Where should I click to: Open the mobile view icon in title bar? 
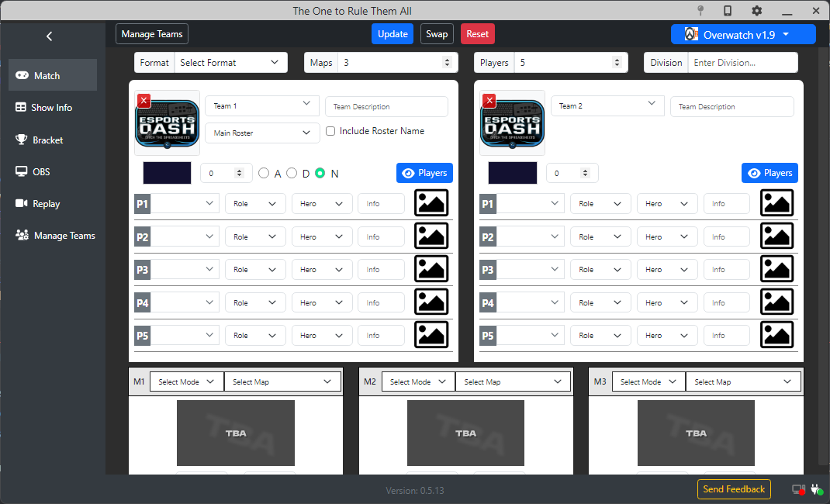pyautogui.click(x=726, y=10)
